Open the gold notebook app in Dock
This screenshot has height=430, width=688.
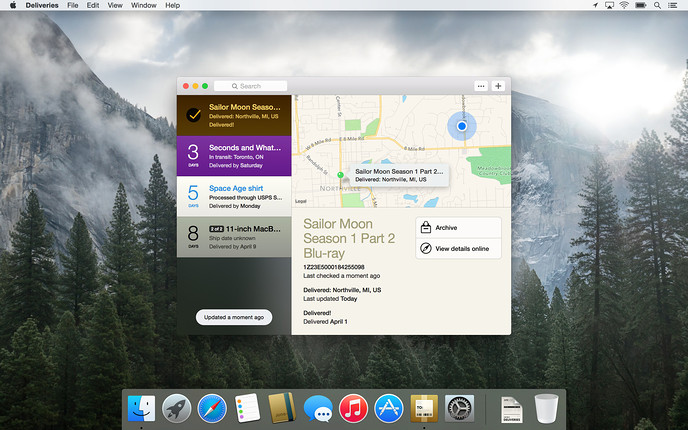[x=282, y=408]
